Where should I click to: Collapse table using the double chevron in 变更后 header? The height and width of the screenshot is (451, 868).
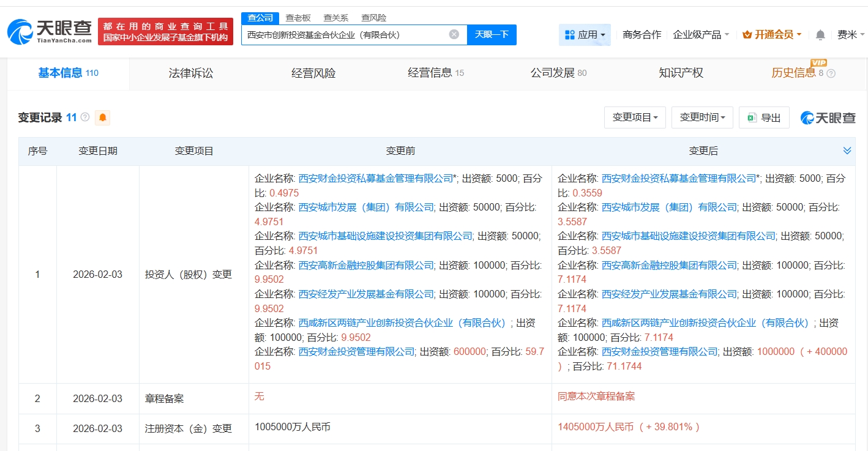[847, 151]
